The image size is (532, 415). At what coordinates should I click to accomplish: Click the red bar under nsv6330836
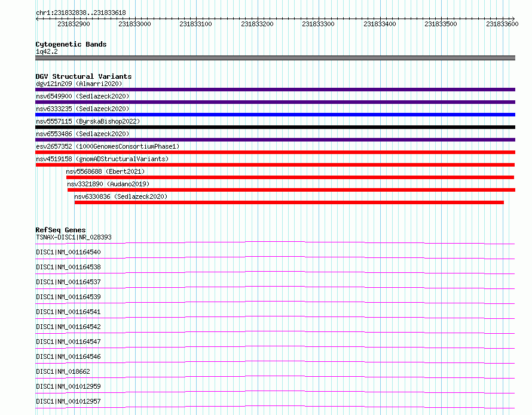click(x=289, y=202)
